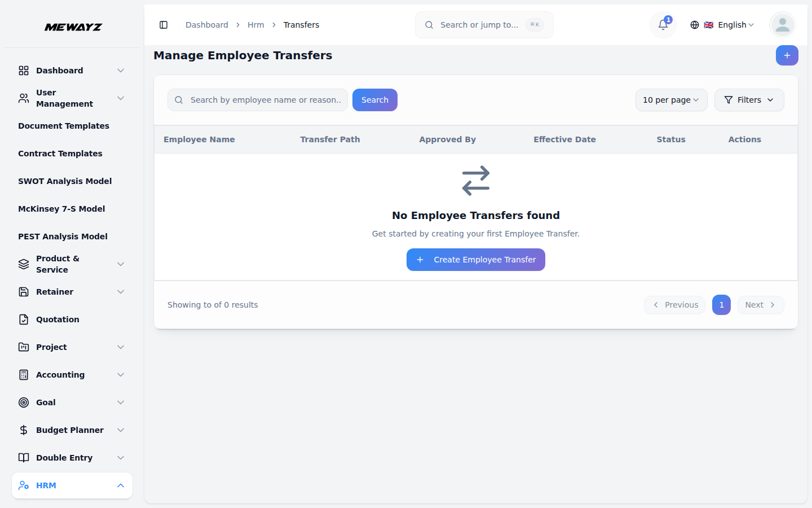Click the Quotation document icon

click(x=23, y=319)
